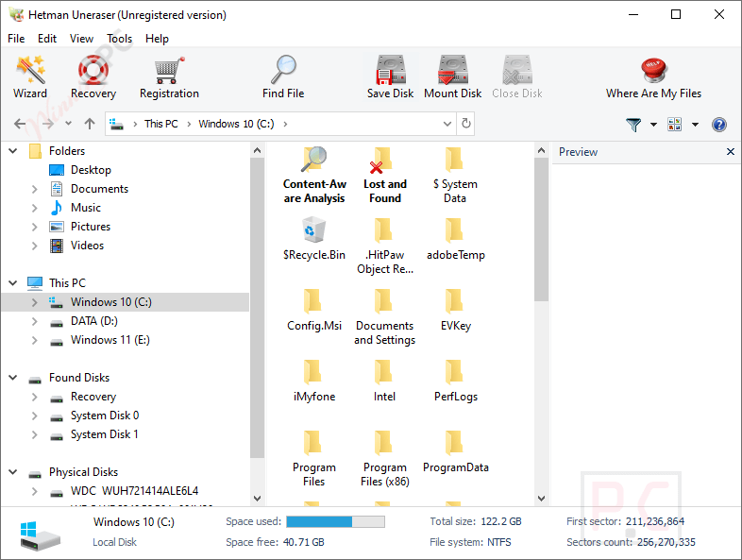Refresh the current location
Image resolution: width=742 pixels, height=560 pixels.
[x=466, y=124]
